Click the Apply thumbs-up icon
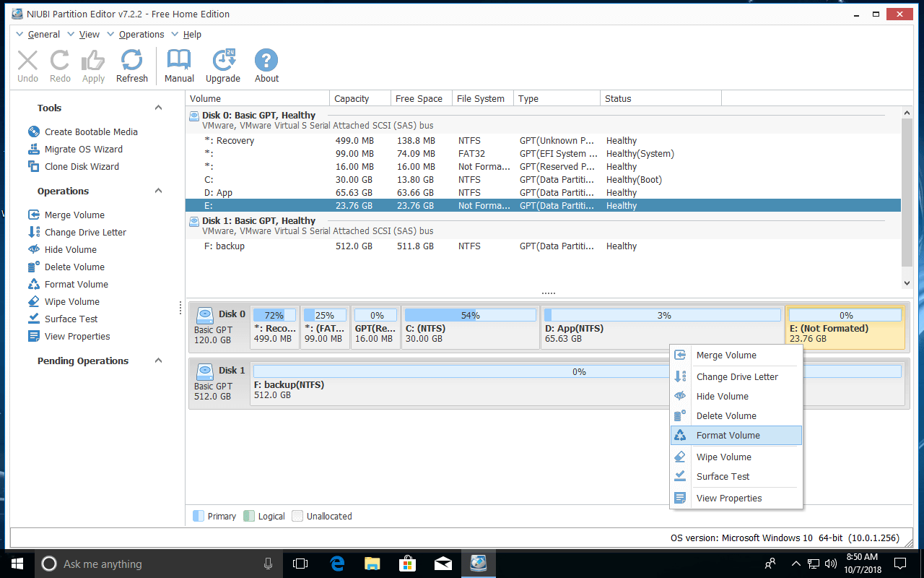The width and height of the screenshot is (924, 578). point(93,61)
